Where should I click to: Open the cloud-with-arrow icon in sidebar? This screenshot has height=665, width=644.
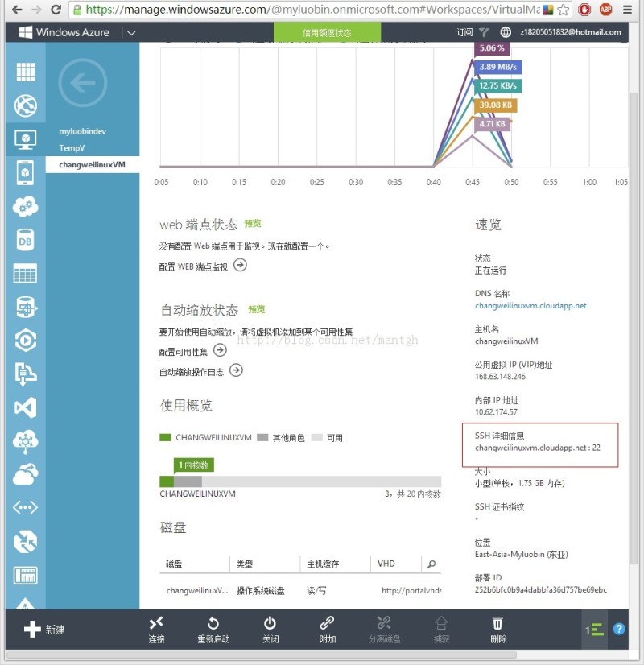(26, 473)
